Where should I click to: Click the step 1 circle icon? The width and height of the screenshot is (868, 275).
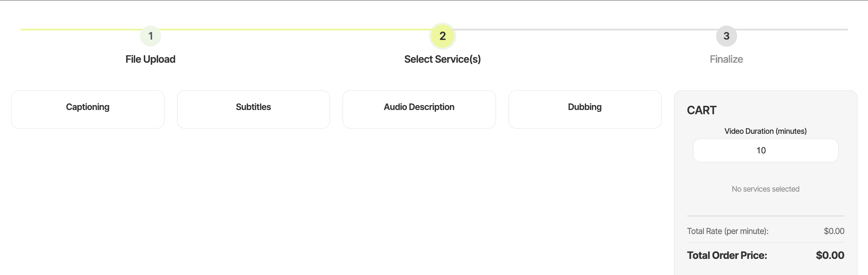150,36
